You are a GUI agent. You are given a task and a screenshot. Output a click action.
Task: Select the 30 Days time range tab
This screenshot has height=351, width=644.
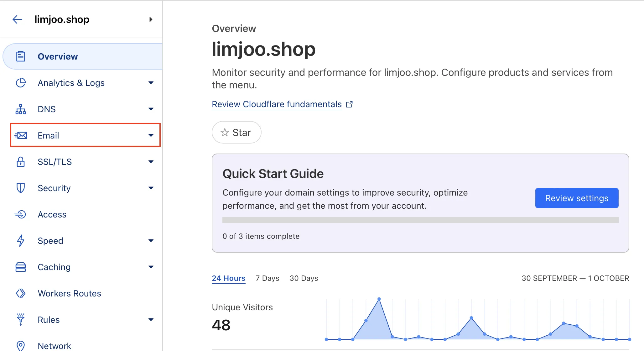click(304, 278)
